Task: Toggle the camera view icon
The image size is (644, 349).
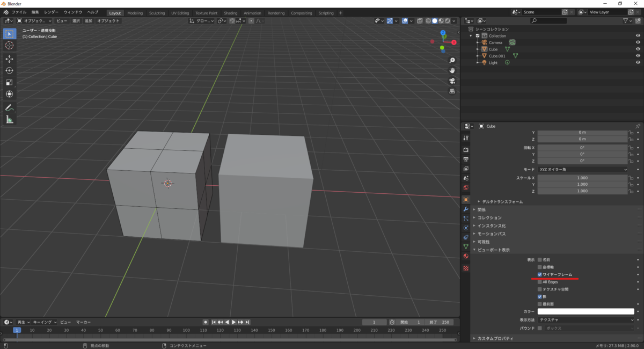Action: coord(452,81)
